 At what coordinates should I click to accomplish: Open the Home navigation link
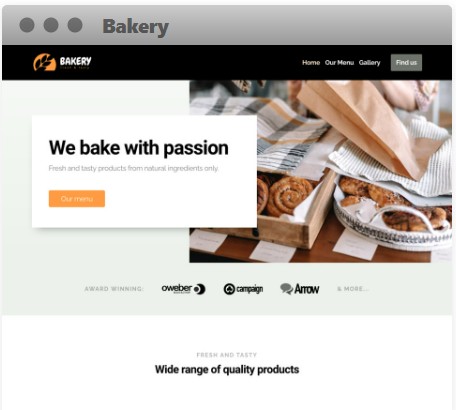311,63
